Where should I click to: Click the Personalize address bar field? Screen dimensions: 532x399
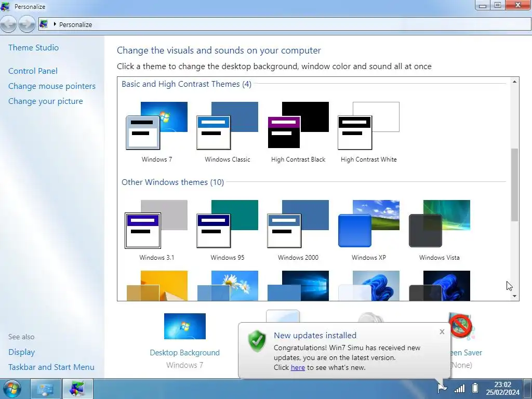(x=285, y=24)
